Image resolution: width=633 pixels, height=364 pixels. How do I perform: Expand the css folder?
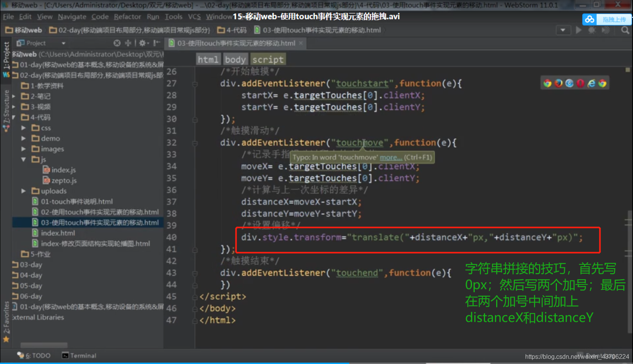[x=24, y=128]
